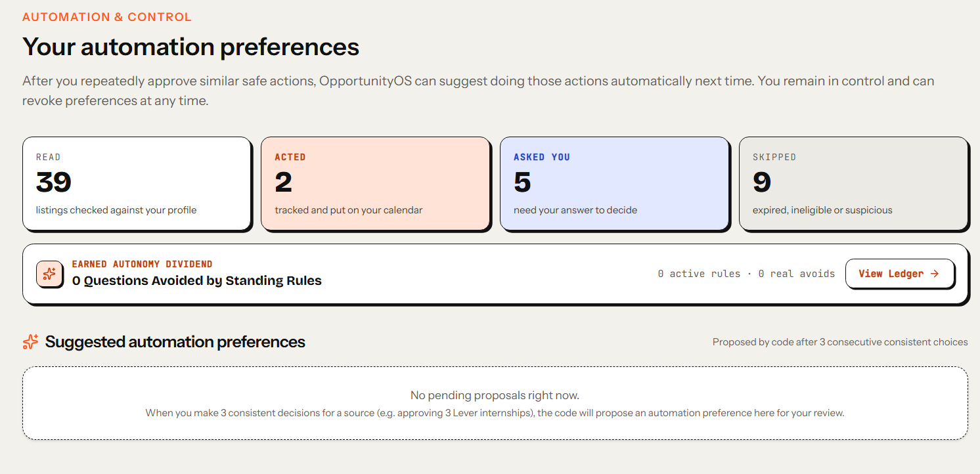Click the Earned Autonomy Dividend sparkle icon
The image size is (980, 474).
(49, 274)
